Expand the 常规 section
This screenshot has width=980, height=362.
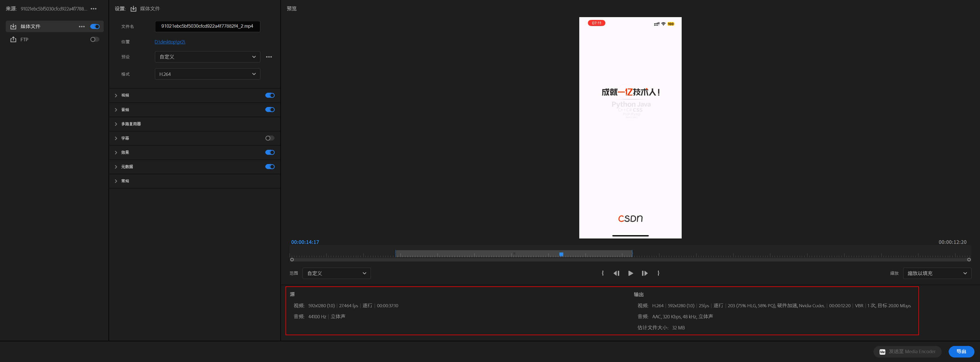click(x=116, y=181)
